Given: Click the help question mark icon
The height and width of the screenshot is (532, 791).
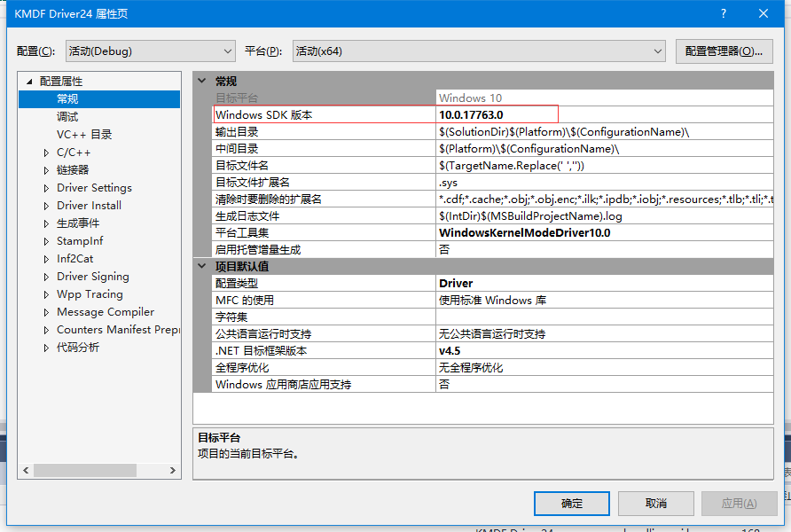Looking at the screenshot, I should pyautogui.click(x=723, y=12).
